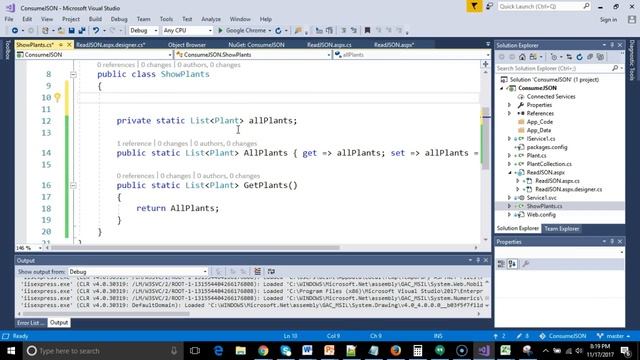Select Web.config in Solution Explorer
Screen dimensions: 640x360
coord(541,215)
